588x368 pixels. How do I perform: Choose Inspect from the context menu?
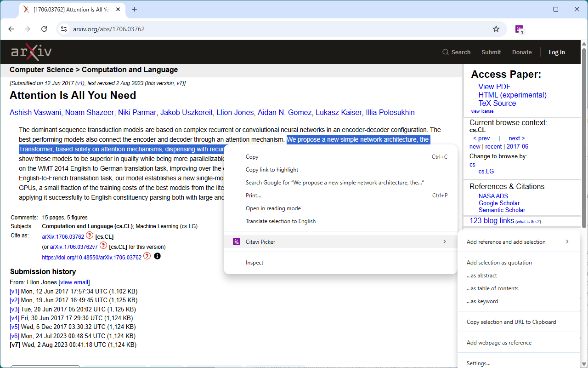(340, 263)
